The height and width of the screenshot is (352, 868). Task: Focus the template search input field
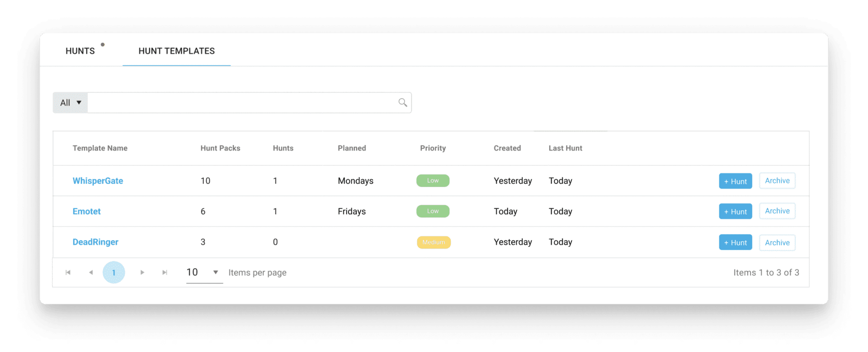pos(242,103)
